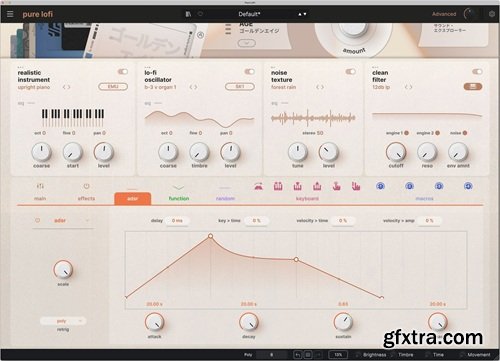Viewport: 500px width, 361px height.
Task: Click the attack knob under the envelope
Action: point(154,322)
